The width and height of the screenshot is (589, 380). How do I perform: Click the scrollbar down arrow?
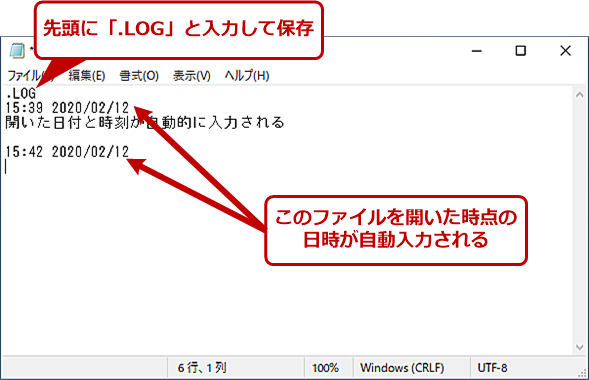[580, 347]
